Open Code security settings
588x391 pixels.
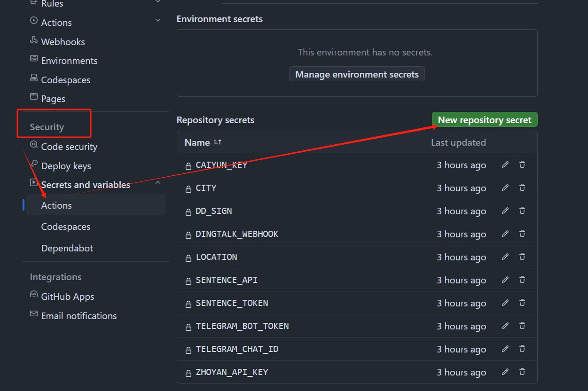69,147
